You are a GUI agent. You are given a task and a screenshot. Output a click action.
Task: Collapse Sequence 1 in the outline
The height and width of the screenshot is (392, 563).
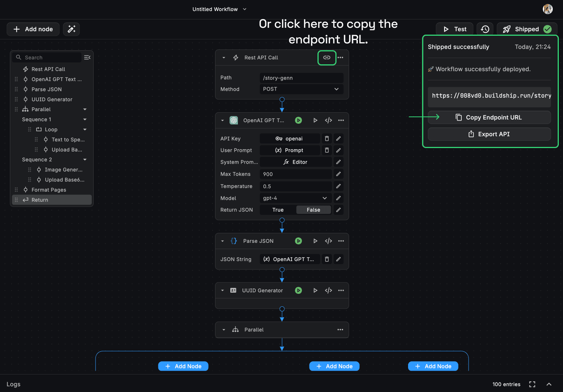[x=85, y=120]
